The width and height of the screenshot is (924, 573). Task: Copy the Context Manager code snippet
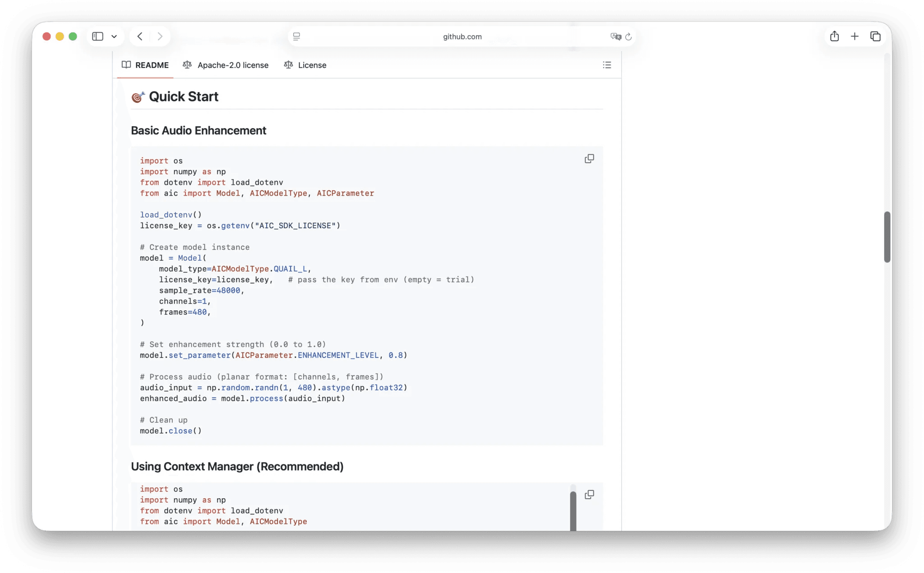(589, 495)
